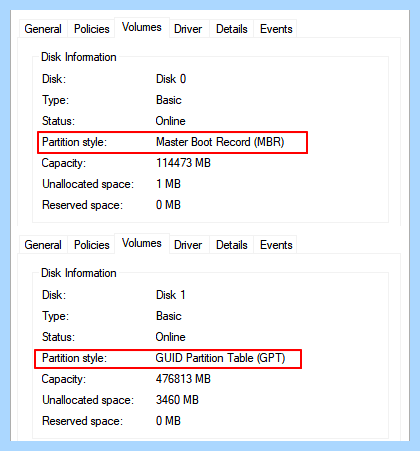Viewport: 420px width, 451px height.
Task: Click the capacity value '476813 MB'
Action: (183, 379)
